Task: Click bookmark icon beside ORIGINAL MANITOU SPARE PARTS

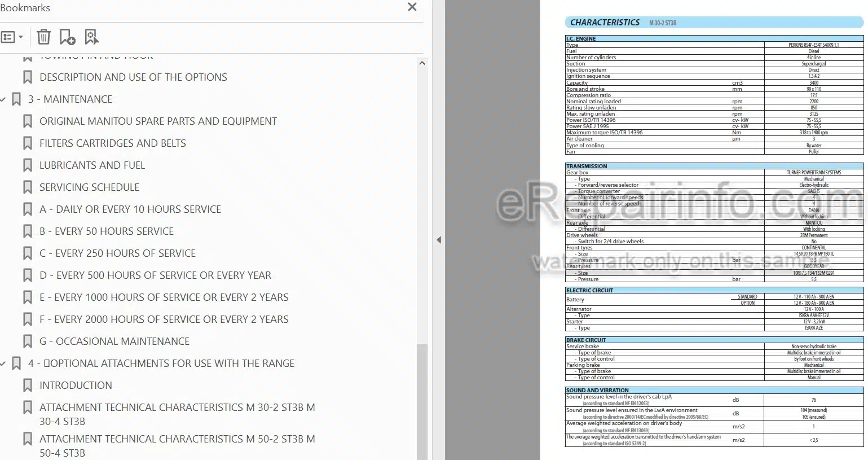Action: (27, 121)
